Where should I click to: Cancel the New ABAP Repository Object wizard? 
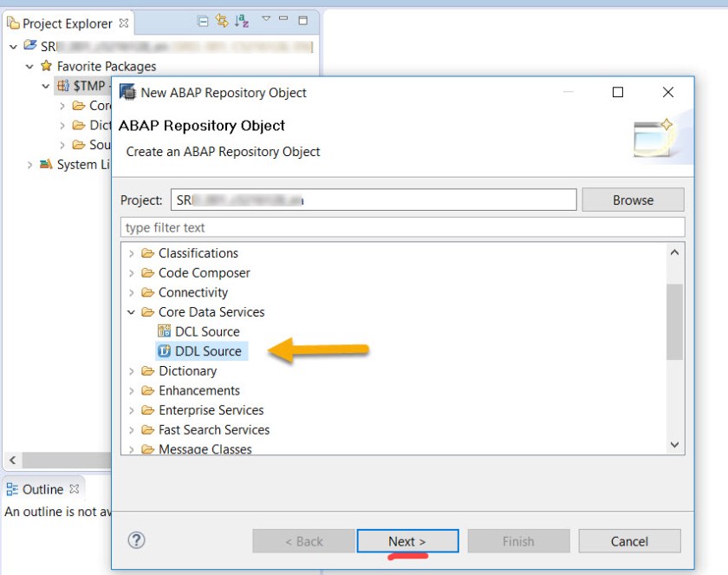(629, 540)
